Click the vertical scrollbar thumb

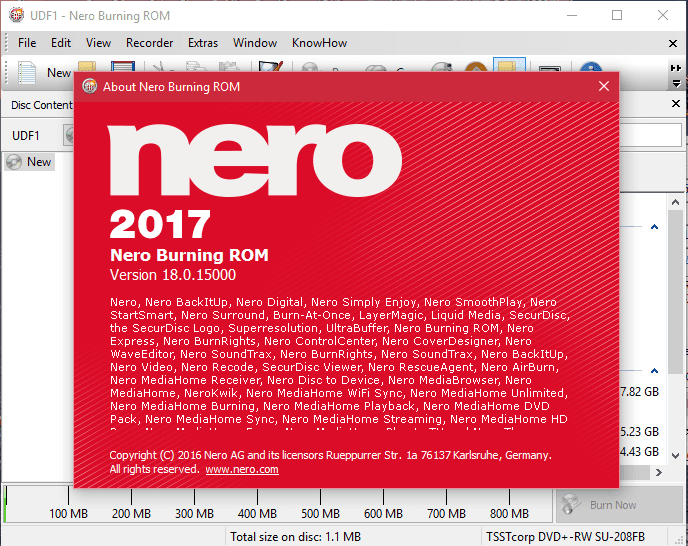(x=676, y=292)
